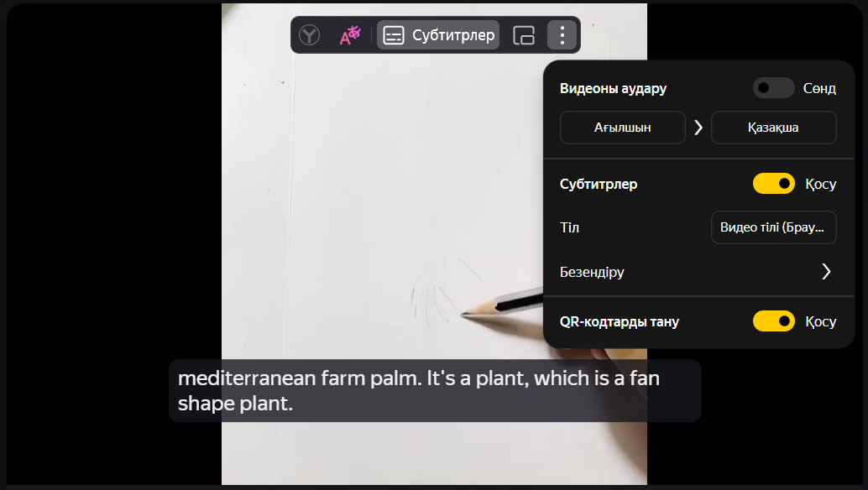The width and height of the screenshot is (868, 490).
Task: Click the subtitles icon beside Субтитрлер
Action: 394,35
